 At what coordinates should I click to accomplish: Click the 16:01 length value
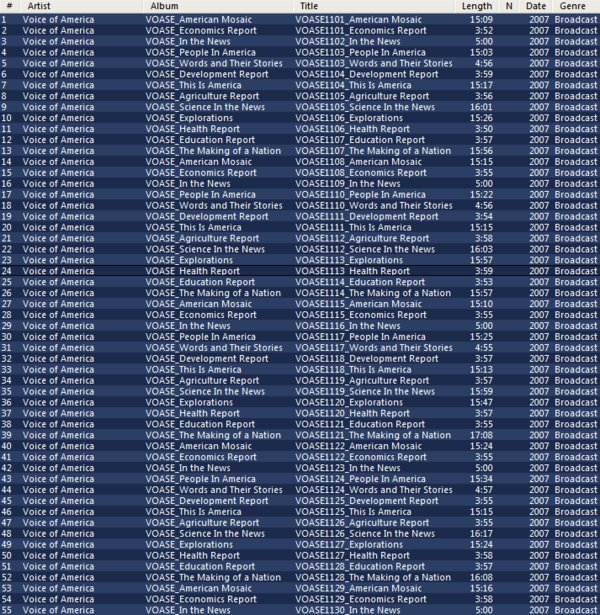[482, 107]
